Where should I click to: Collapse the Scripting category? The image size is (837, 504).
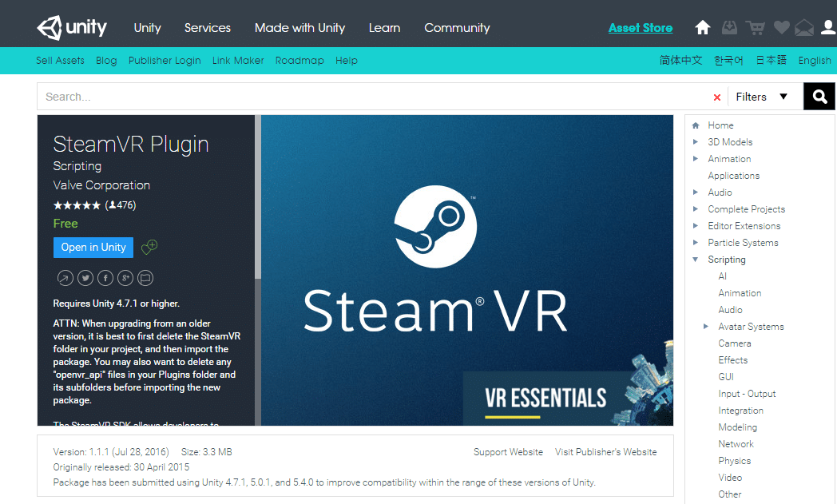[696, 259]
